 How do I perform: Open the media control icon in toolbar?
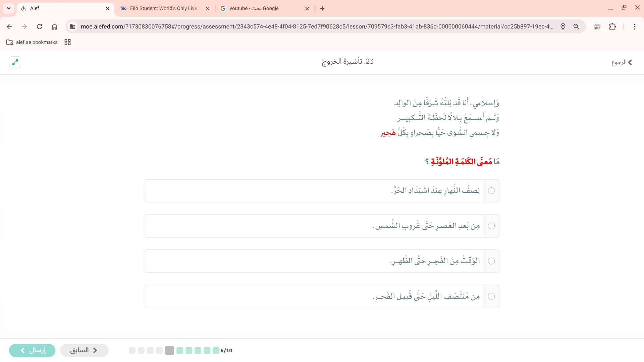(597, 26)
